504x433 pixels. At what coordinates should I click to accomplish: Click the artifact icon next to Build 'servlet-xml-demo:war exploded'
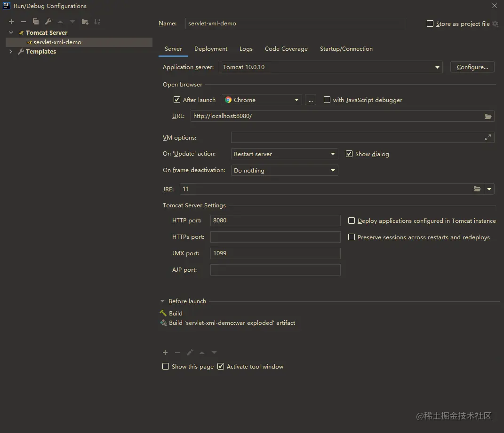point(164,323)
